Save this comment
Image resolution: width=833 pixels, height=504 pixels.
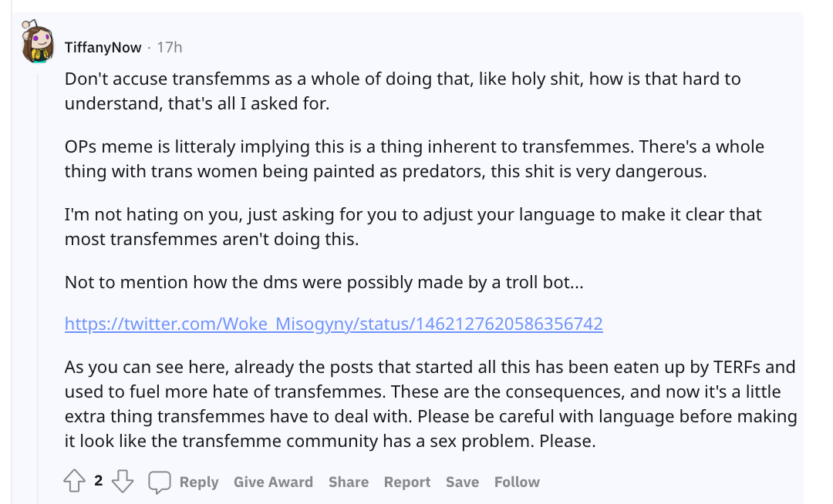click(462, 482)
